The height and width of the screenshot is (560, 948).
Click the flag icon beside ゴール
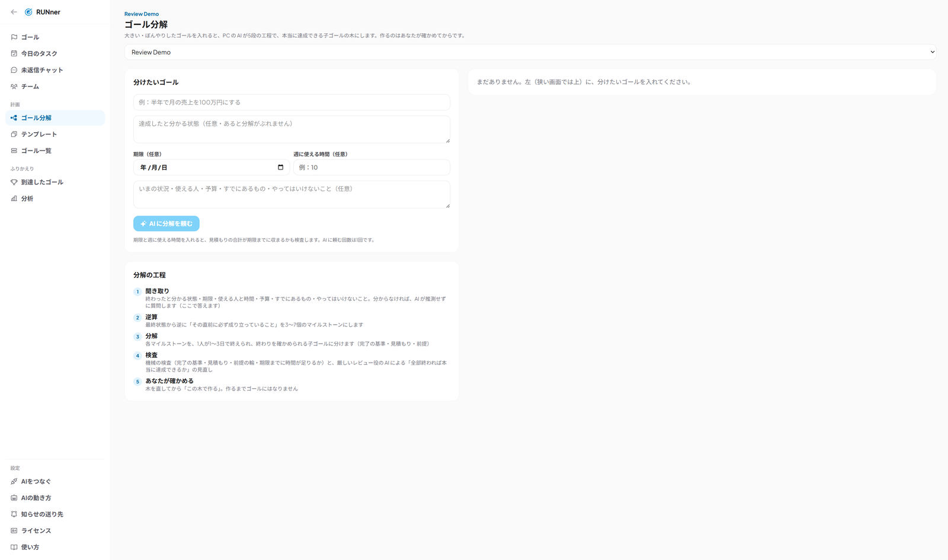(x=14, y=37)
